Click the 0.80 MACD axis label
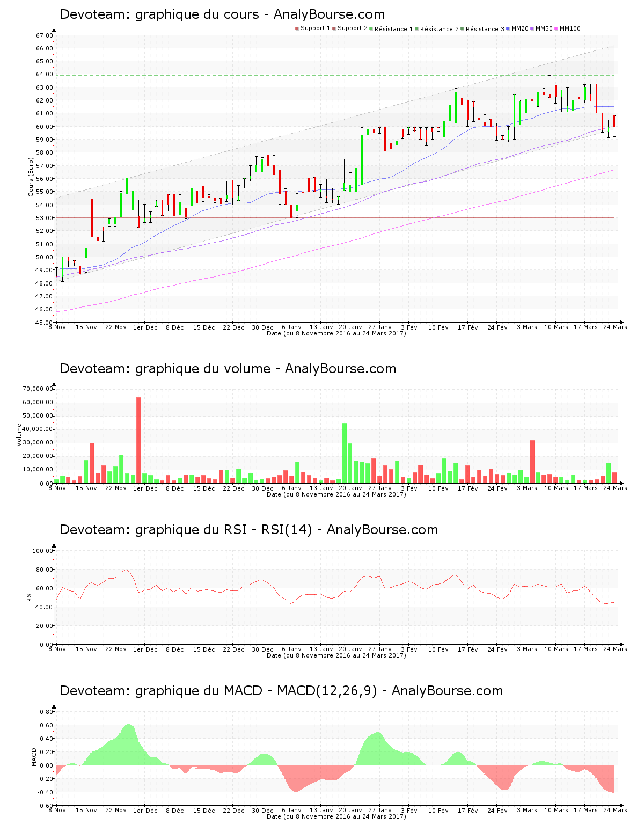This screenshot has width=644, height=832. coord(47,712)
